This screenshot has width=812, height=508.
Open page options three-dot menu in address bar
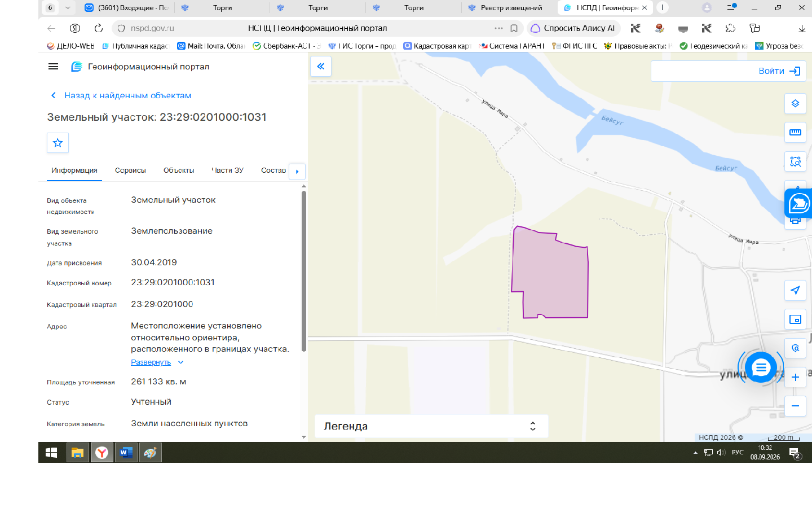pyautogui.click(x=498, y=28)
